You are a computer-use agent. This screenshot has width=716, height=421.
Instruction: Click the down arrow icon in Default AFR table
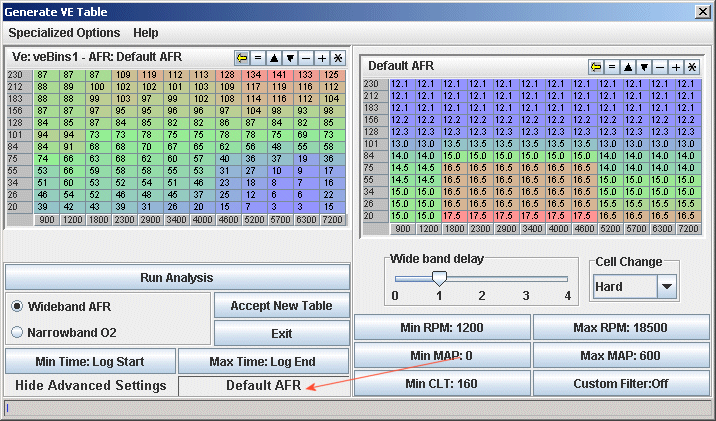(x=644, y=66)
